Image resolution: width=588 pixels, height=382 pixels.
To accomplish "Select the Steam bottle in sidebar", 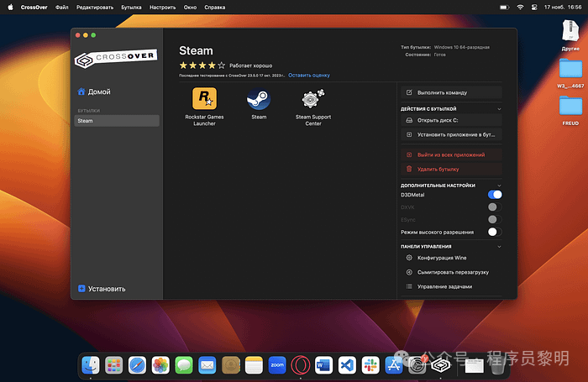I will pyautogui.click(x=117, y=121).
